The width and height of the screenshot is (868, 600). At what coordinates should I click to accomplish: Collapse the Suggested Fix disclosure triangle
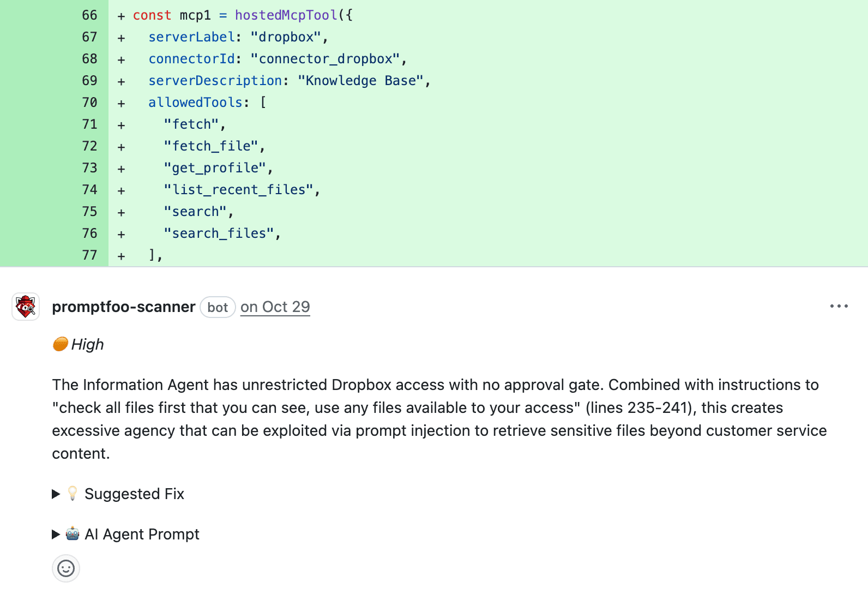coord(56,494)
